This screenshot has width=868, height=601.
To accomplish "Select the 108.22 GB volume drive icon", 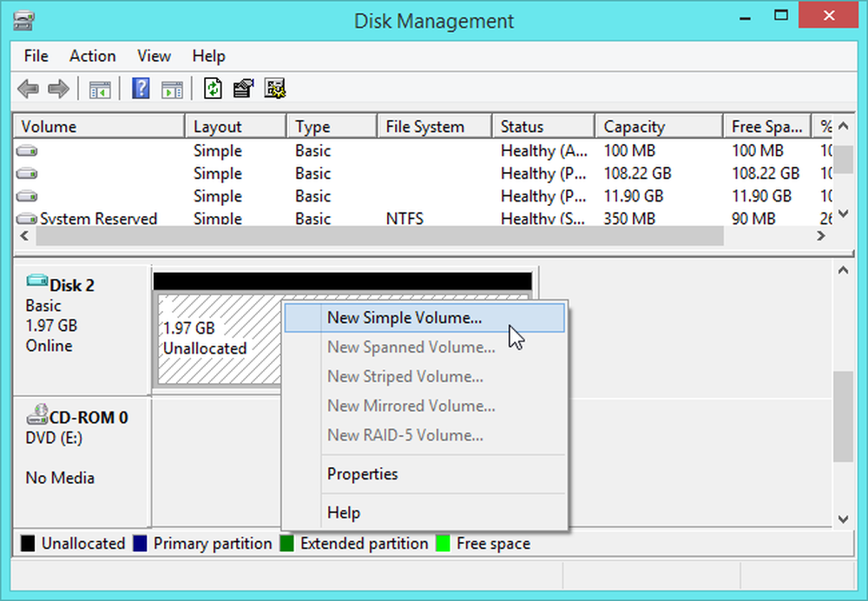I will (x=27, y=174).
